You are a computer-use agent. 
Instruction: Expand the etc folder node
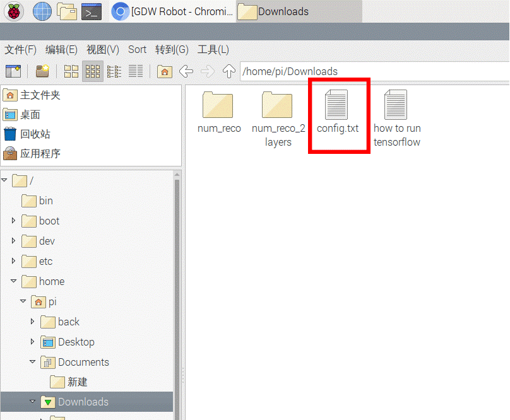click(x=13, y=261)
